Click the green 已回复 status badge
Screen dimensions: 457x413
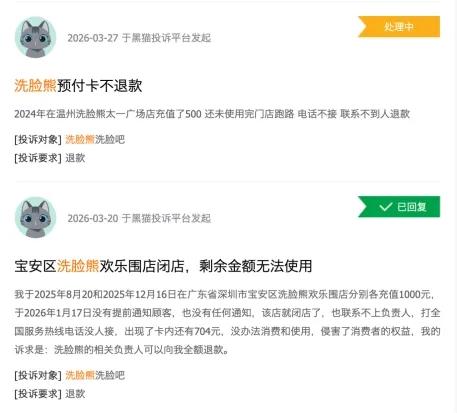pos(399,207)
